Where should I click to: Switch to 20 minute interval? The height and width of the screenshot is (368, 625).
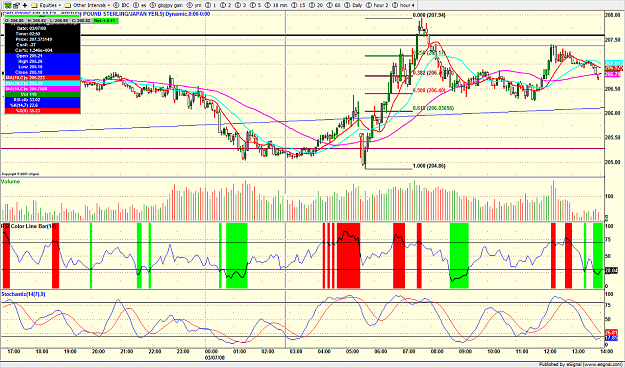(317, 5)
